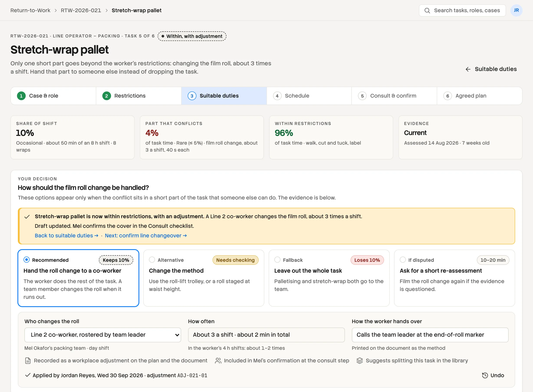Open the JR user avatar
The width and height of the screenshot is (533, 392).
tap(516, 10)
